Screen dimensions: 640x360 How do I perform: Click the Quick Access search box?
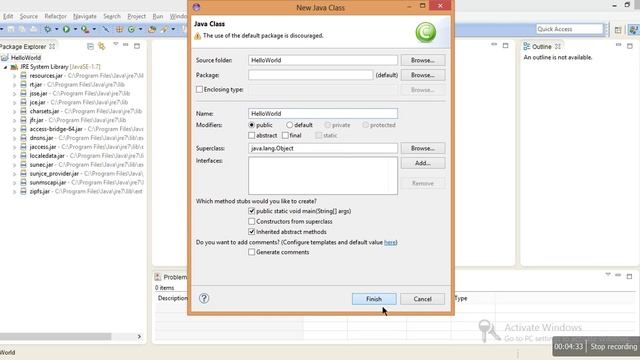pos(569,29)
